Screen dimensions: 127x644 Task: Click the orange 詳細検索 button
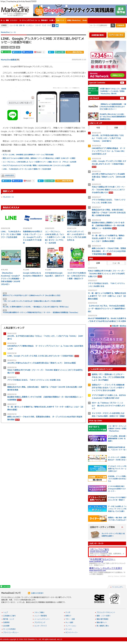[x=121, y=25]
